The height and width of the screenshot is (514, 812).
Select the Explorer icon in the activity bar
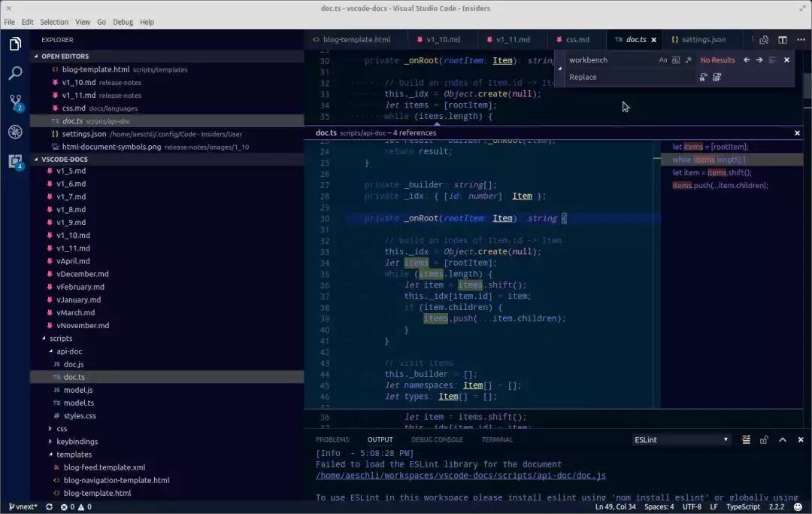coord(15,44)
